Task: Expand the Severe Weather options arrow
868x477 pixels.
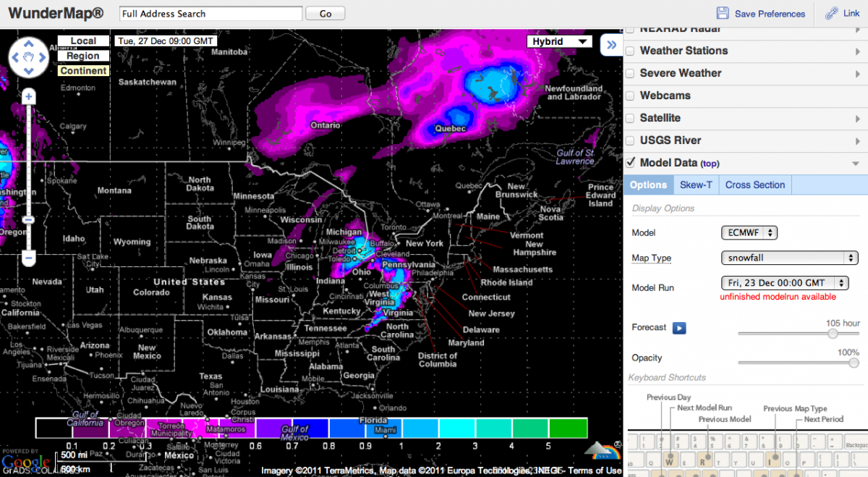Action: (x=858, y=74)
